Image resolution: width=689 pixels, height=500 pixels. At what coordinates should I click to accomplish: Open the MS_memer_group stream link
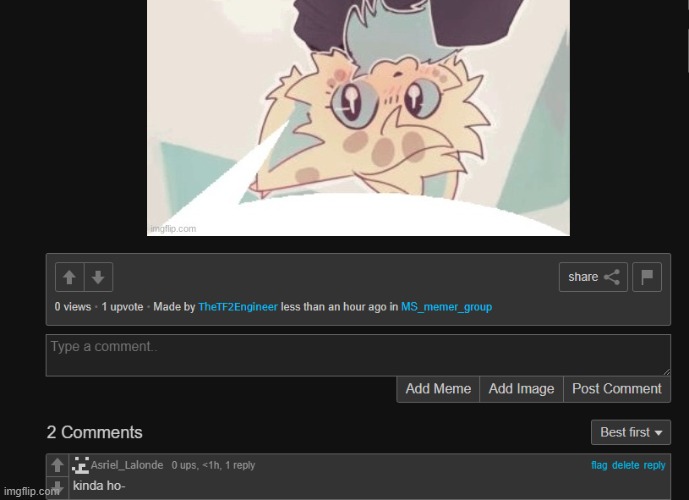point(446,307)
